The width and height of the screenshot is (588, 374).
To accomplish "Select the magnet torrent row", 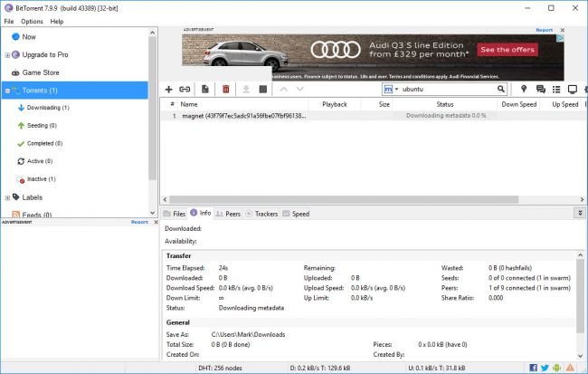I will tap(244, 117).
